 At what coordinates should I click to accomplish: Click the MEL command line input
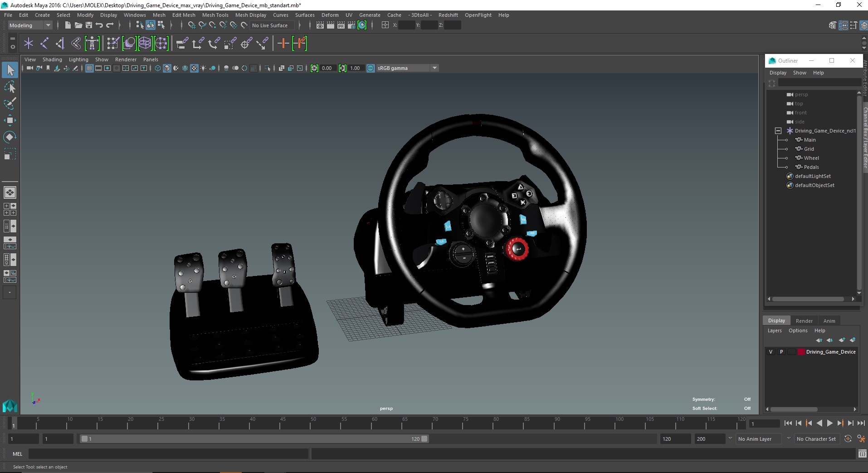point(168,453)
